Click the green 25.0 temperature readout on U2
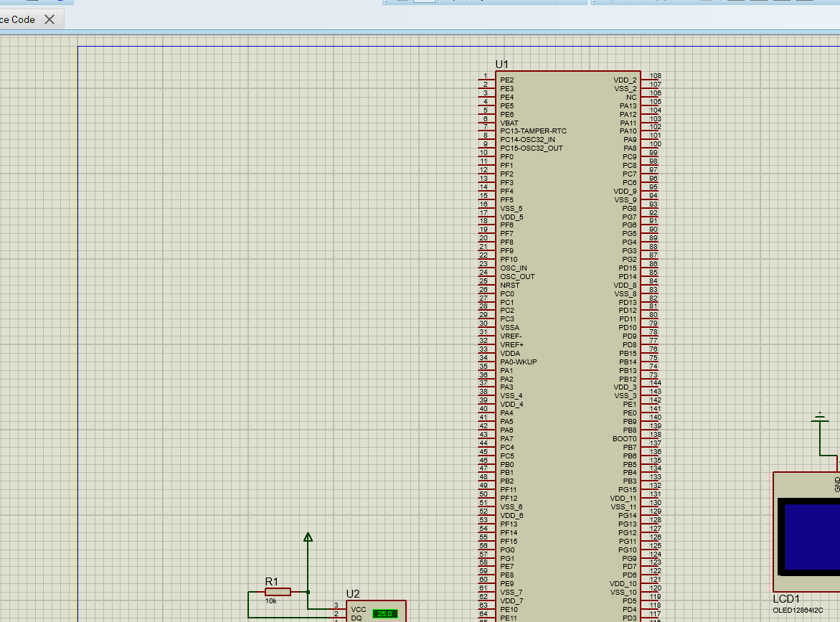 385,614
